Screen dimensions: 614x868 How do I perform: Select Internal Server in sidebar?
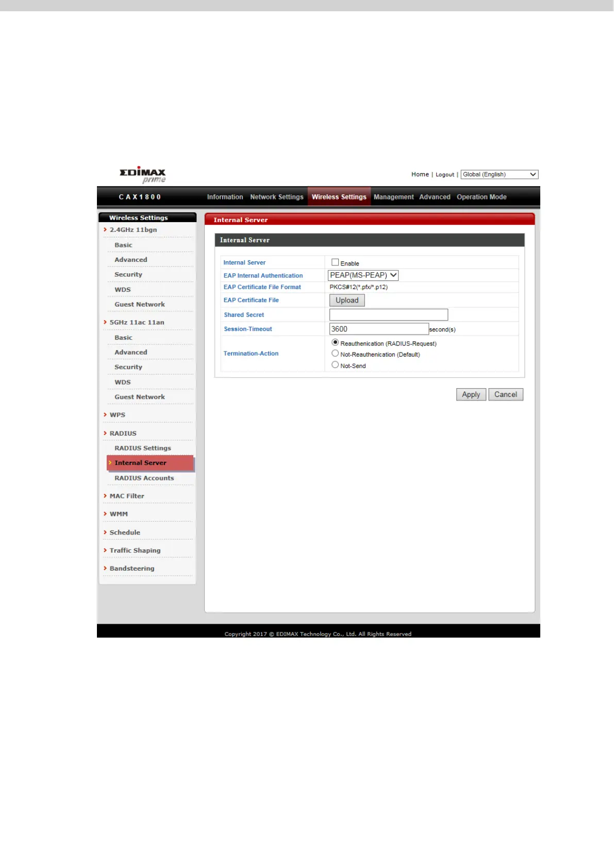click(150, 463)
